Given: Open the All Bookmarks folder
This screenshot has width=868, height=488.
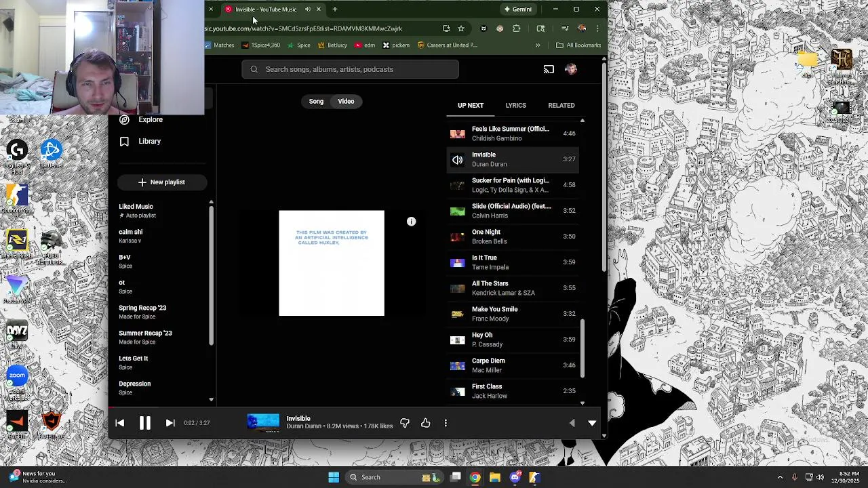Looking at the screenshot, I should point(578,45).
